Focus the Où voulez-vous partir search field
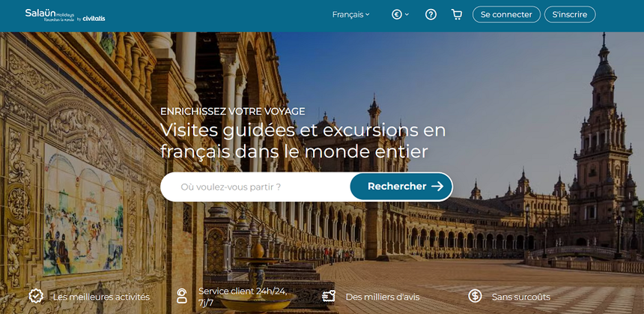The image size is (644, 314). 255,187
